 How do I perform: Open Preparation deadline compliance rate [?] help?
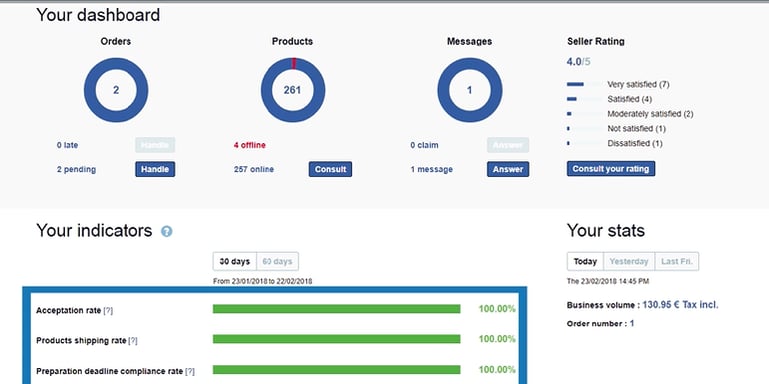[x=190, y=372]
